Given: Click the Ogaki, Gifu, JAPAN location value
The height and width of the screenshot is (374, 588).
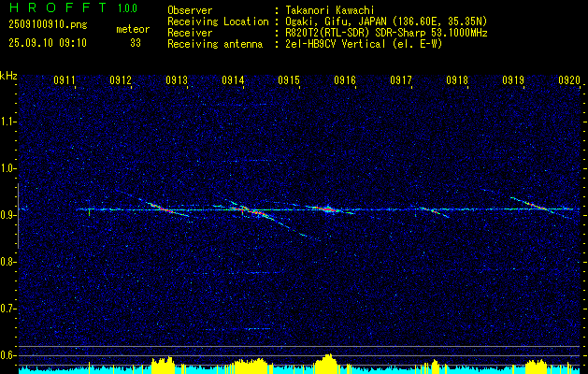Looking at the screenshot, I should [x=386, y=22].
